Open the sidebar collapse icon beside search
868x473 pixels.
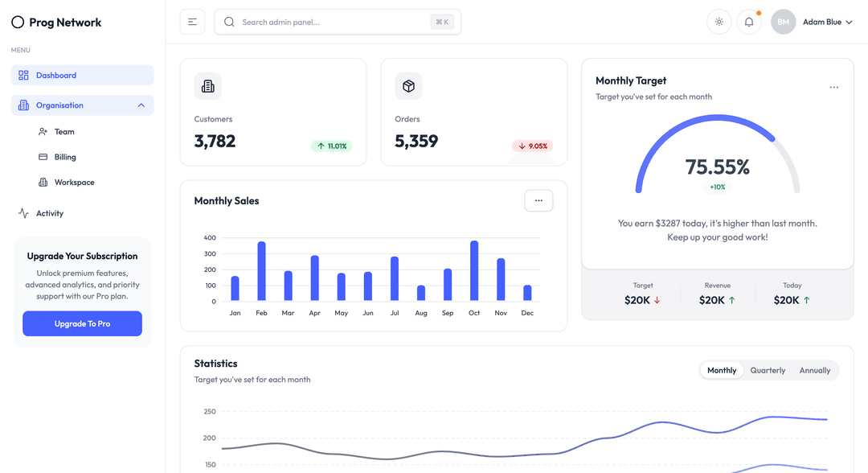click(192, 22)
